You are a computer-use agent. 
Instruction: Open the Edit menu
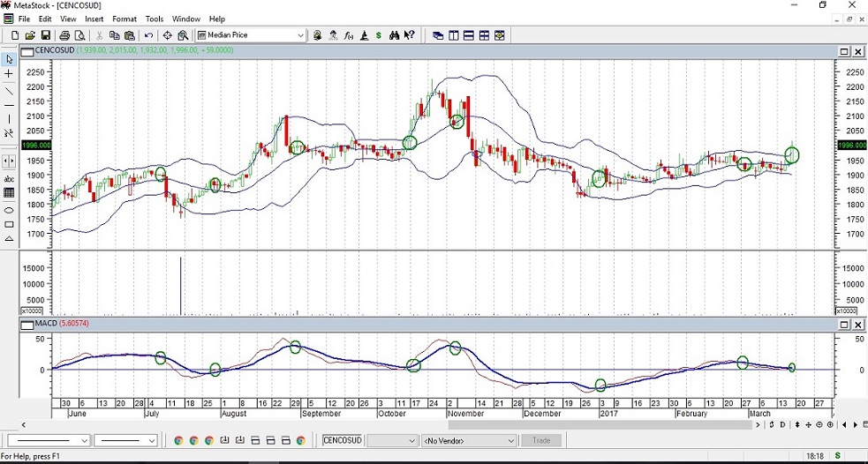coord(45,19)
